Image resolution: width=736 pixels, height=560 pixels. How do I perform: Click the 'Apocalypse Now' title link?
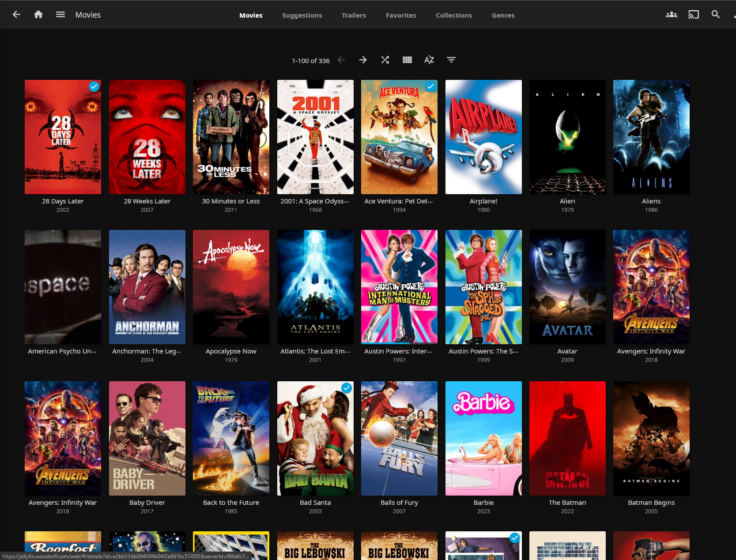pyautogui.click(x=231, y=351)
